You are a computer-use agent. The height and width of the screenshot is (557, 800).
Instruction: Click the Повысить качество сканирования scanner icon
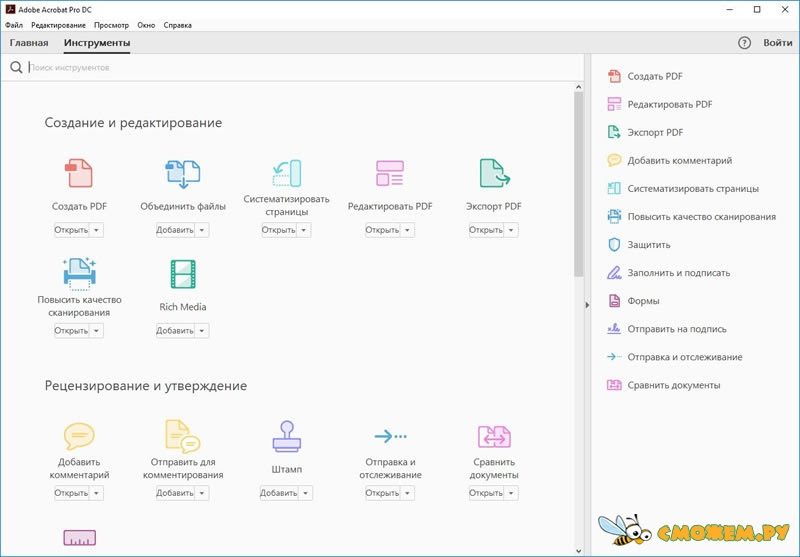coord(79,273)
